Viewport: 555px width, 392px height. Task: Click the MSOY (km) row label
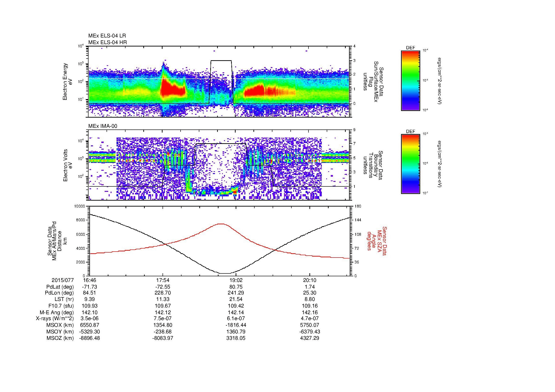point(60,332)
